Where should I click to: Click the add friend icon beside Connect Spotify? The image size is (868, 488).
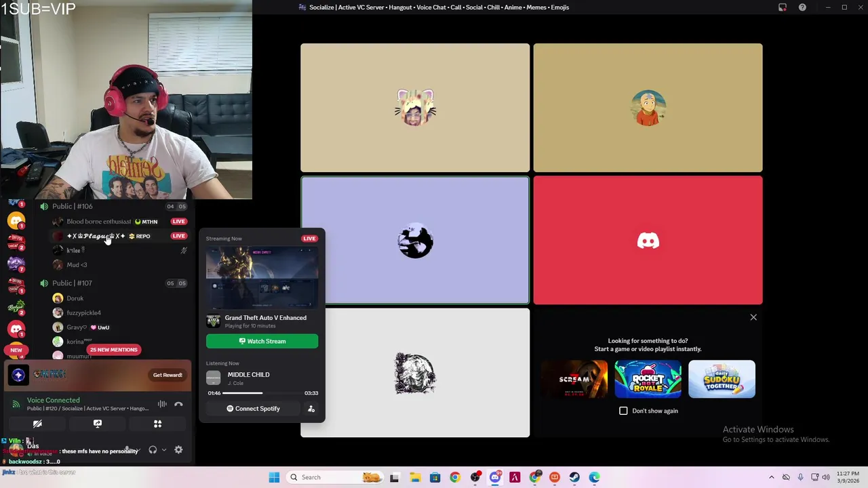point(311,409)
